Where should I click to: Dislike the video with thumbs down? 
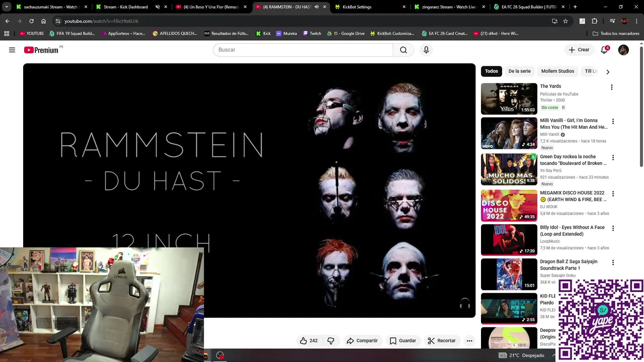[331, 340]
